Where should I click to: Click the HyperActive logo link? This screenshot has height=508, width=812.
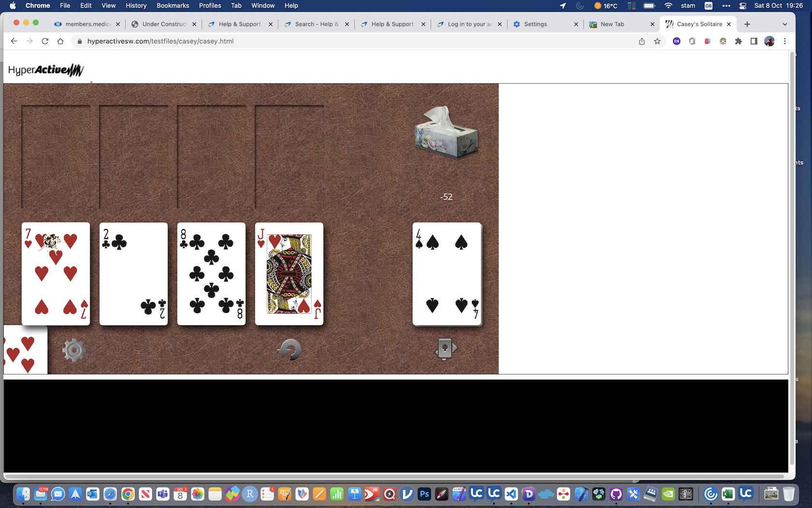pyautogui.click(x=46, y=70)
